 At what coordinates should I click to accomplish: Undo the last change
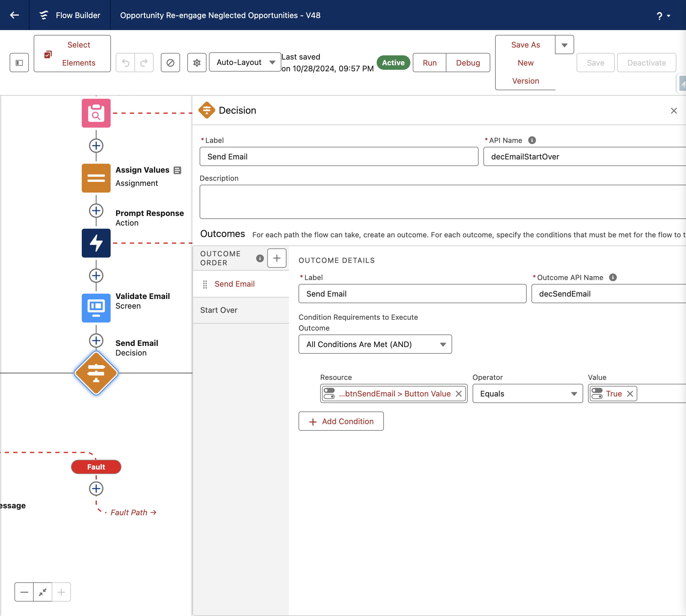tap(125, 63)
